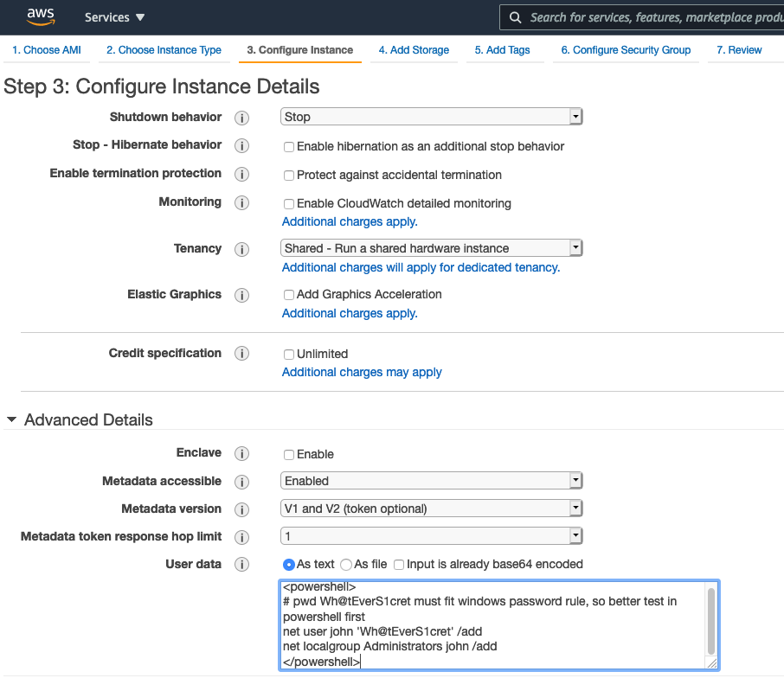
Task: Click info icon next to Metadata version
Action: point(242,509)
